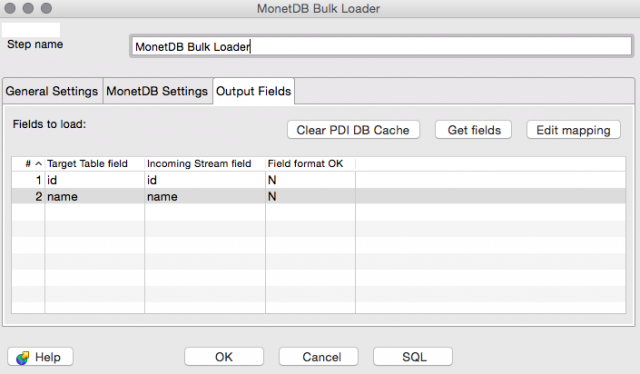
Task: Click Field format OK value for name row
Action: coord(310,196)
